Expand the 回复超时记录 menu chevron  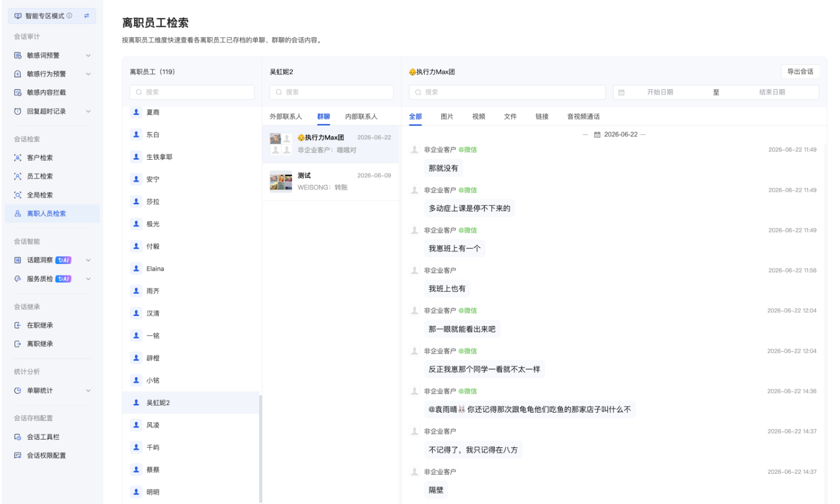pos(88,111)
